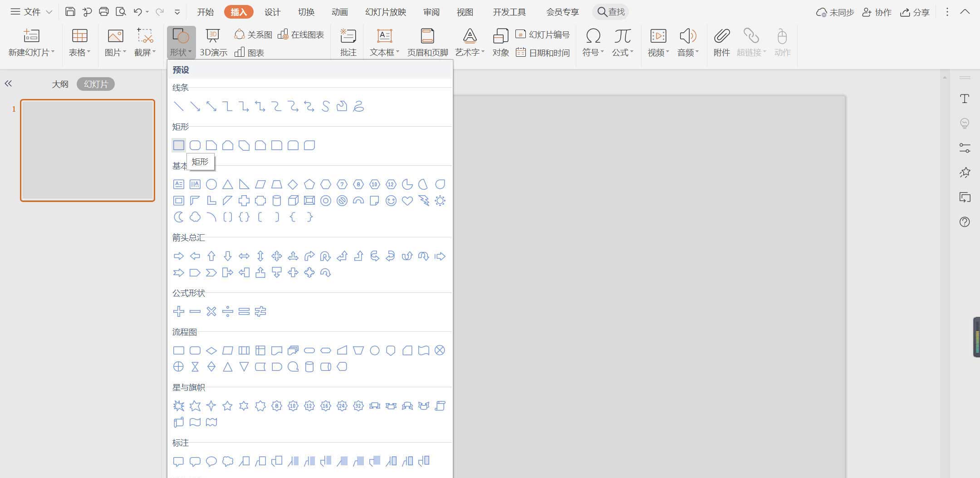Screen dimensions: 980x478
Task: Click the print icon in quick toolbar
Action: (104, 12)
